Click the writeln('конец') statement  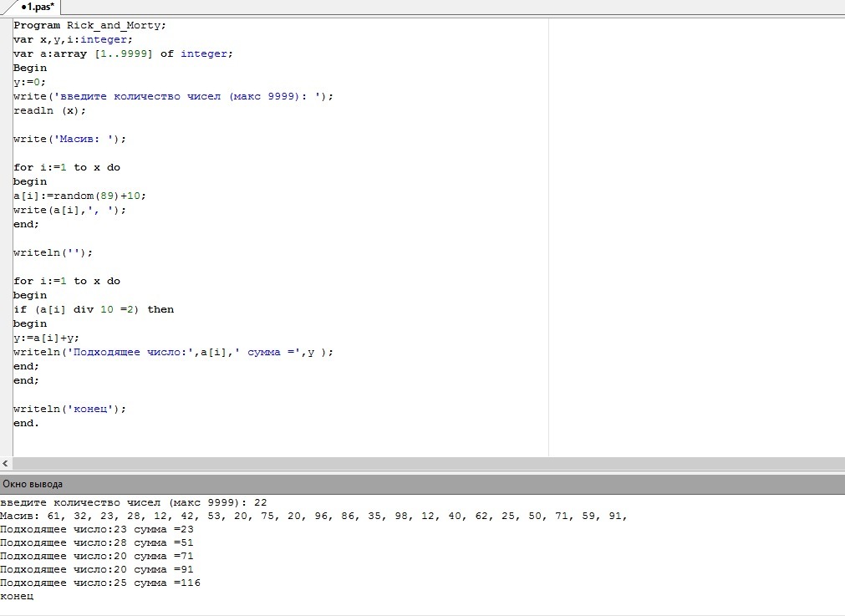pos(69,409)
